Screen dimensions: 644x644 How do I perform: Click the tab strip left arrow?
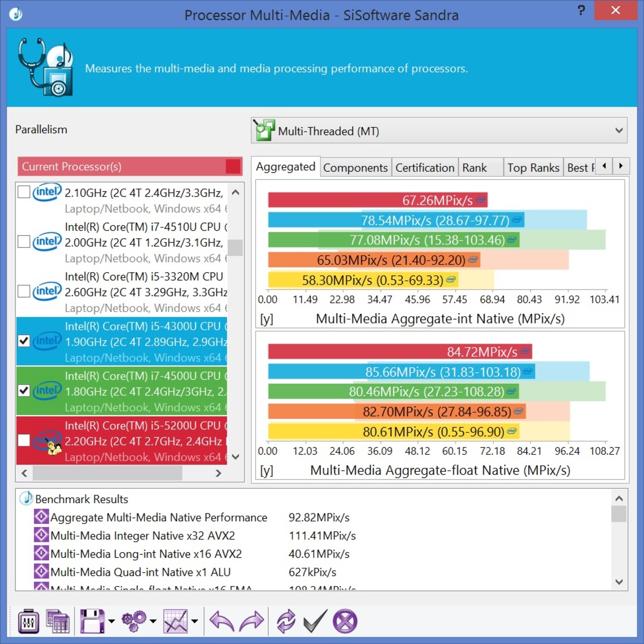pyautogui.click(x=604, y=166)
